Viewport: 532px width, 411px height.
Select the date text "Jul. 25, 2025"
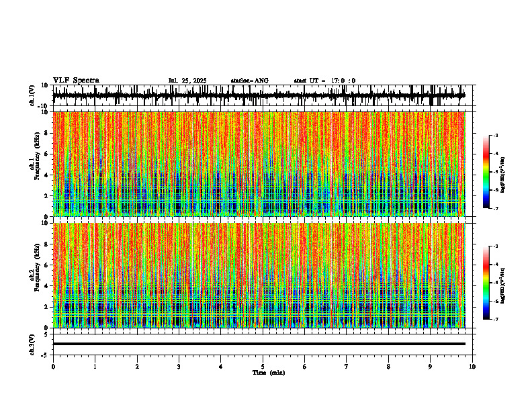click(187, 81)
